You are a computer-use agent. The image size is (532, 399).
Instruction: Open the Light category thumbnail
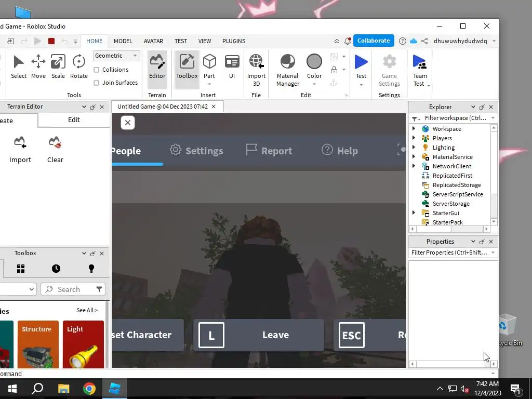point(83,344)
